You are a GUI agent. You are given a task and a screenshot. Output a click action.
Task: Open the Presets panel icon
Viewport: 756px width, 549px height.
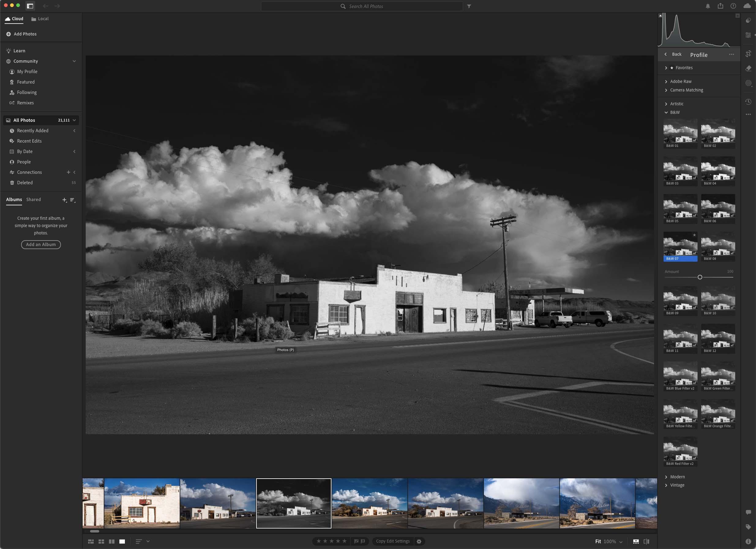click(748, 20)
